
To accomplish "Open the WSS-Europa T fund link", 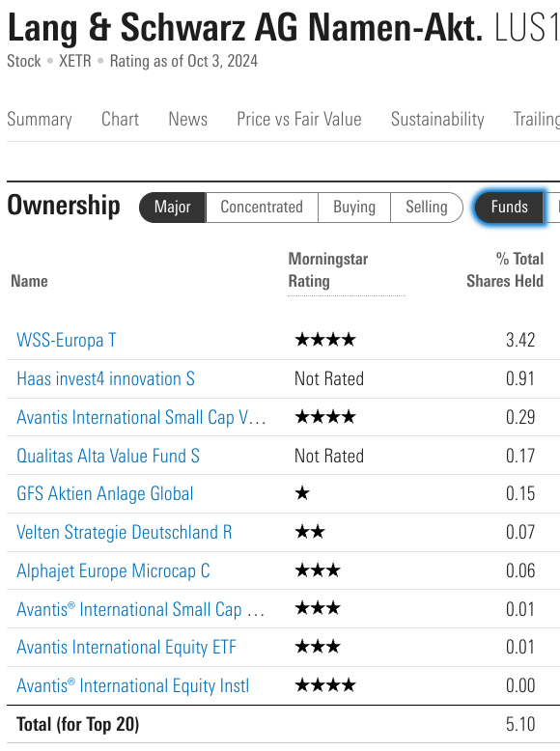I will coord(67,340).
